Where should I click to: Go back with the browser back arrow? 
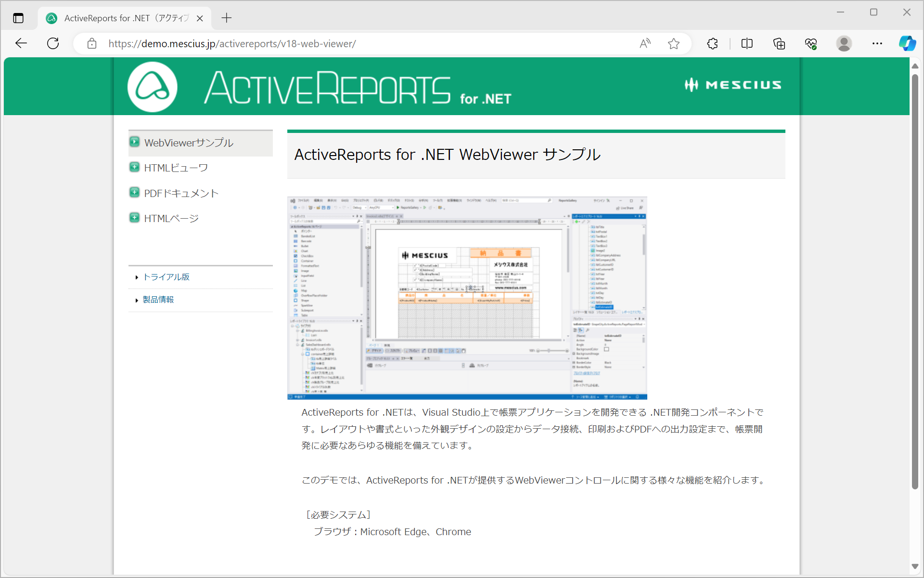click(21, 43)
